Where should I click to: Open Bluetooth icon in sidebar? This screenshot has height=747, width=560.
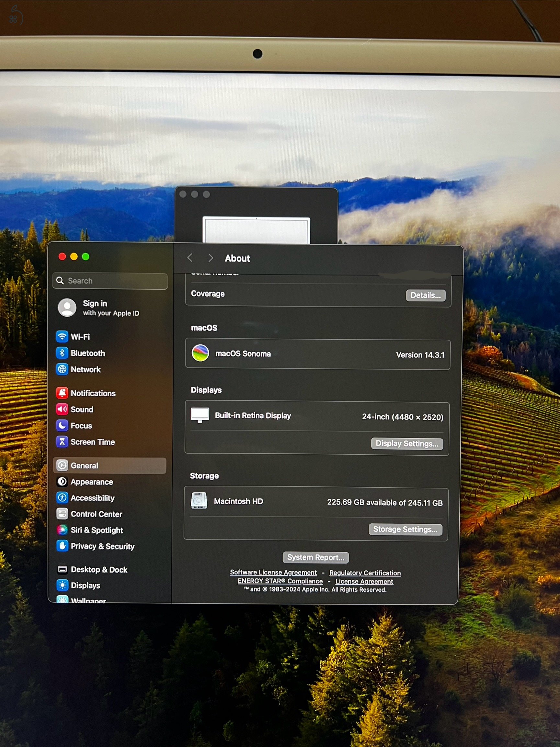62,353
